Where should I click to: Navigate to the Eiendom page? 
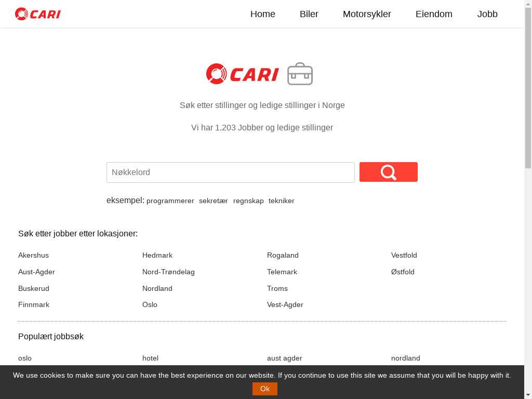(x=434, y=14)
